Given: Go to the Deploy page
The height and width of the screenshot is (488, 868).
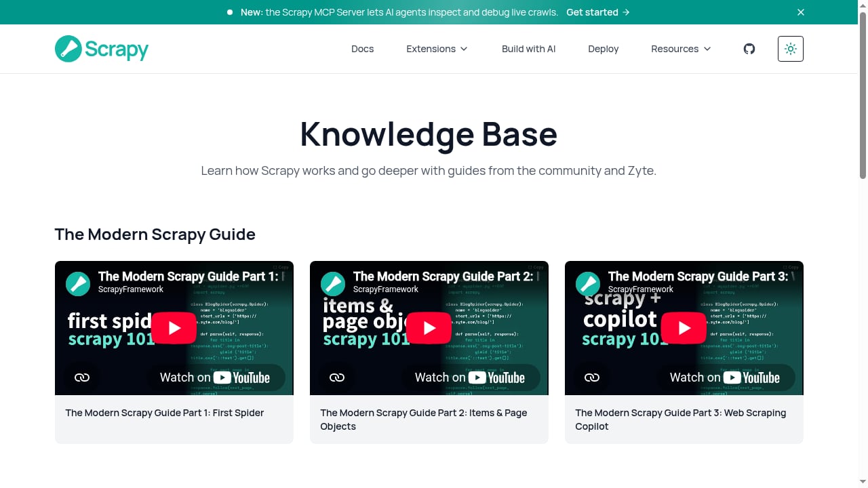Looking at the screenshot, I should click(604, 49).
